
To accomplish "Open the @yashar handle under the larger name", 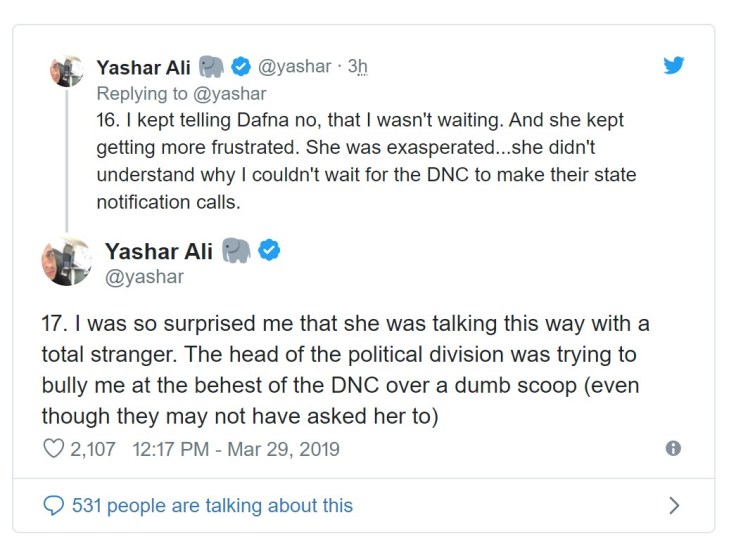I will coord(144,277).
